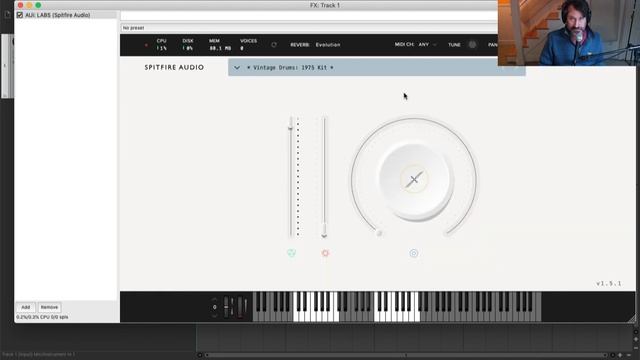
Task: Open the No preset dropdown field
Action: pos(309,28)
